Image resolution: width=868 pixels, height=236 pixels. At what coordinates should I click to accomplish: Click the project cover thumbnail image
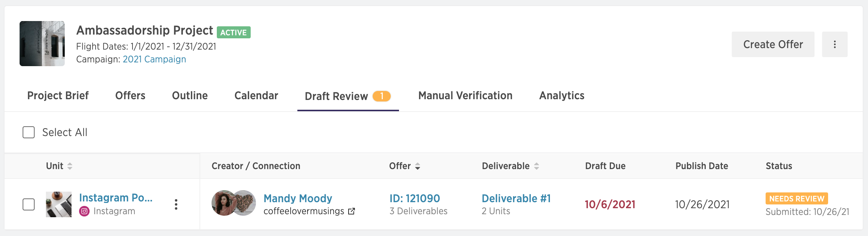point(42,44)
